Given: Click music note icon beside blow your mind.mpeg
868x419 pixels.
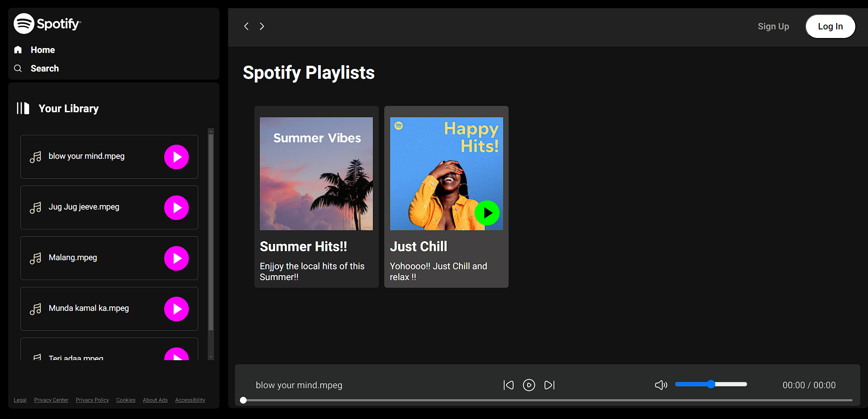Looking at the screenshot, I should (35, 157).
